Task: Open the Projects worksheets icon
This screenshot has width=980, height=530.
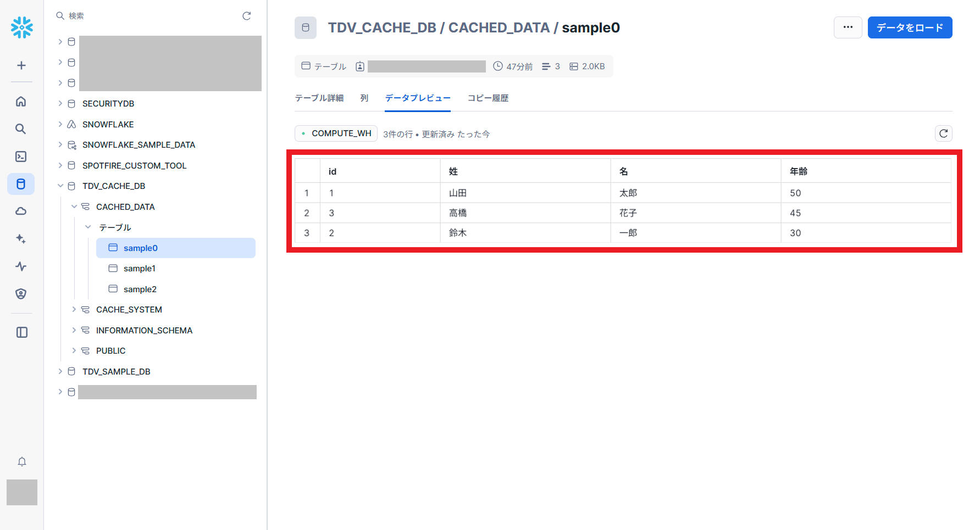Action: click(x=21, y=157)
